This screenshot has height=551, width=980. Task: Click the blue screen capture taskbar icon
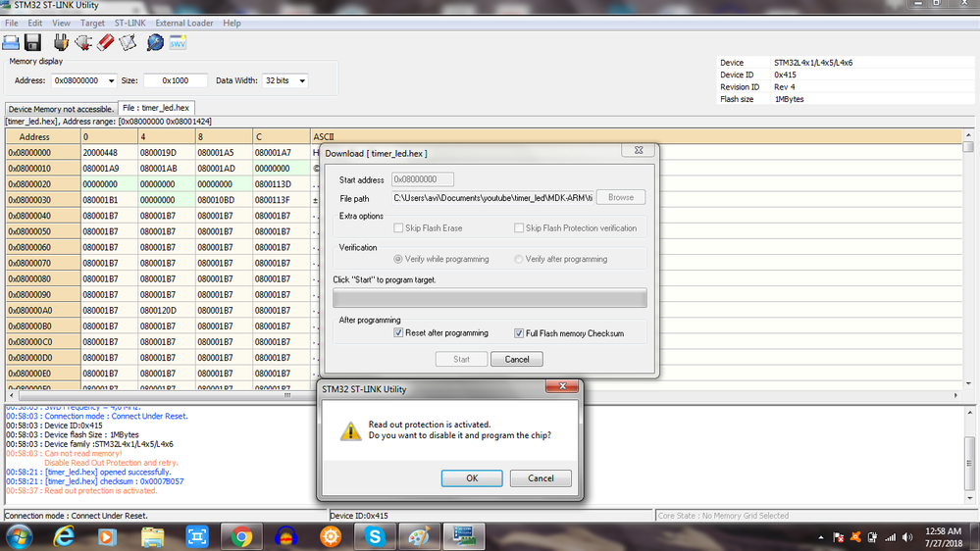click(x=197, y=536)
